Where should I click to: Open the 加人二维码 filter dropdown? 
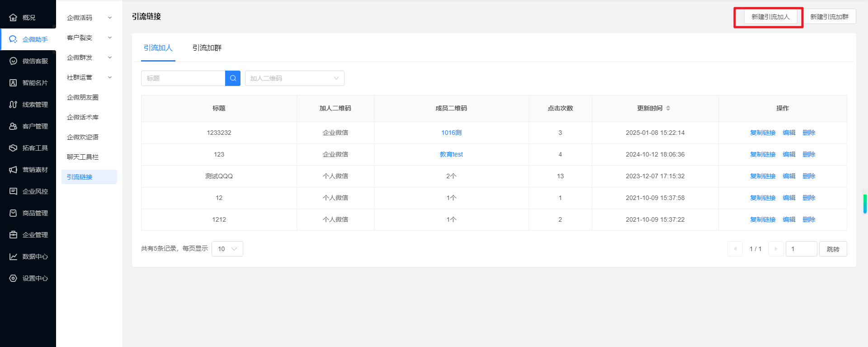tap(294, 78)
